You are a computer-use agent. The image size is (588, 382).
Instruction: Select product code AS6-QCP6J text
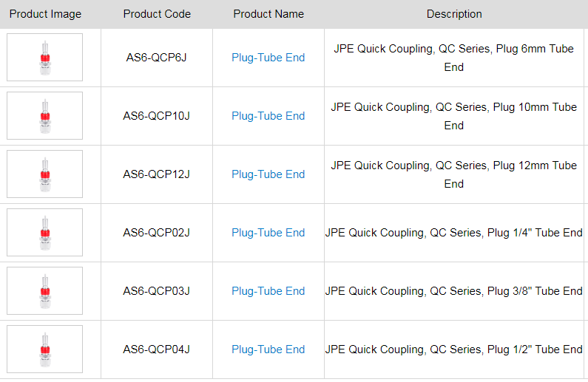click(157, 58)
